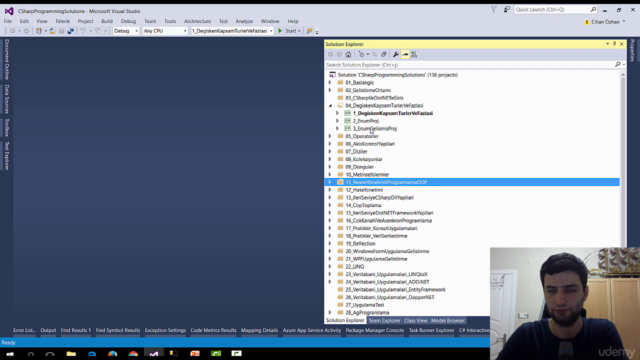Click the Solution Explorer search magnifier icon
Viewport: 640px width, 360px height.
pyautogui.click(x=618, y=65)
